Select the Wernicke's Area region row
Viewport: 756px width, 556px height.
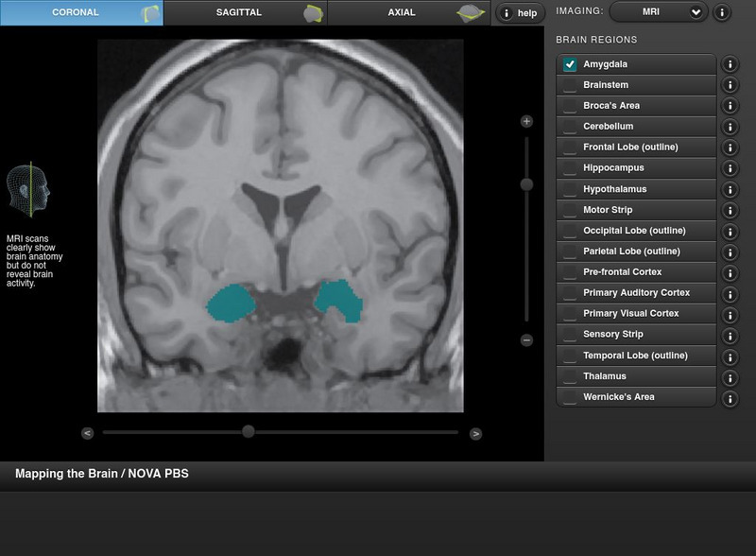click(635, 397)
